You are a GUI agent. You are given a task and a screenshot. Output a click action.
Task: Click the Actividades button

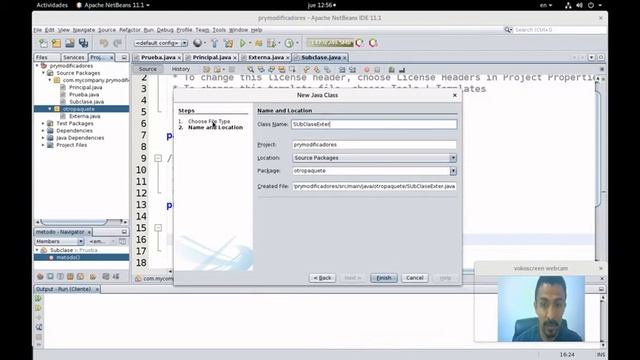(x=52, y=5)
